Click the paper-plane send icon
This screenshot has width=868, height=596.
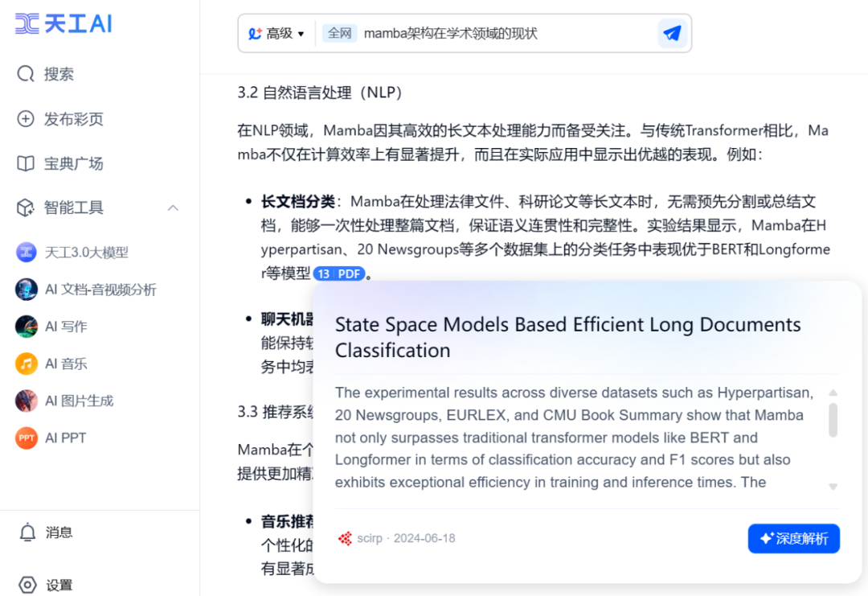tap(674, 33)
